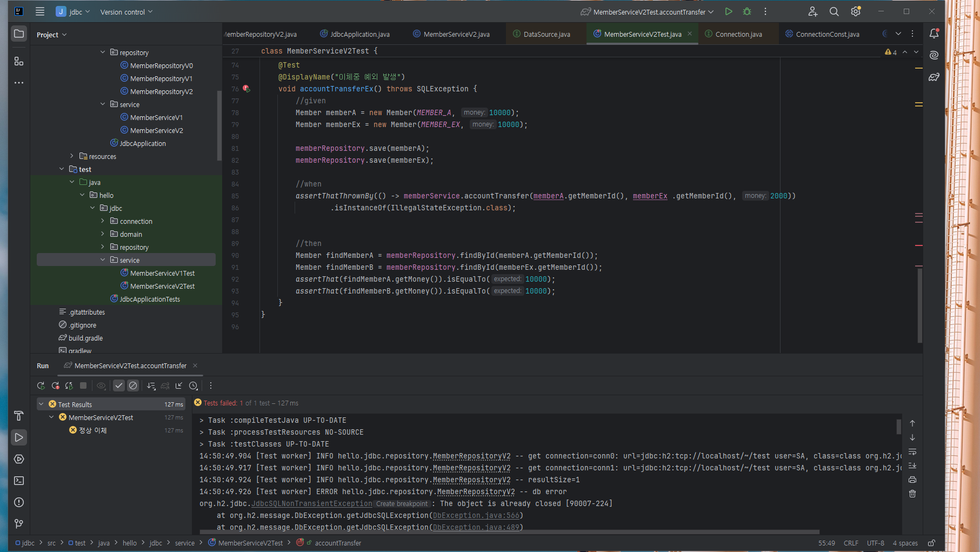The height and width of the screenshot is (552, 980).
Task: Toggle soft-wrap in console output
Action: (x=912, y=451)
